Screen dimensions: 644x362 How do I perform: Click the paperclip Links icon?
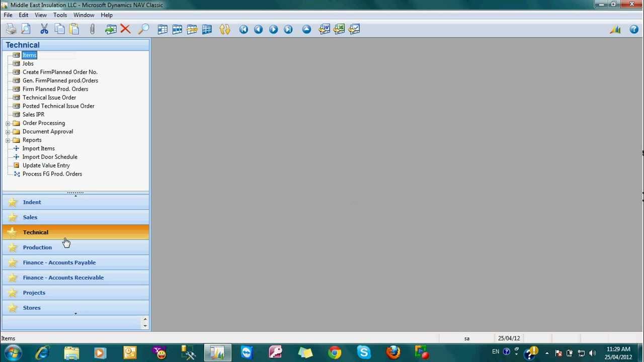point(92,29)
